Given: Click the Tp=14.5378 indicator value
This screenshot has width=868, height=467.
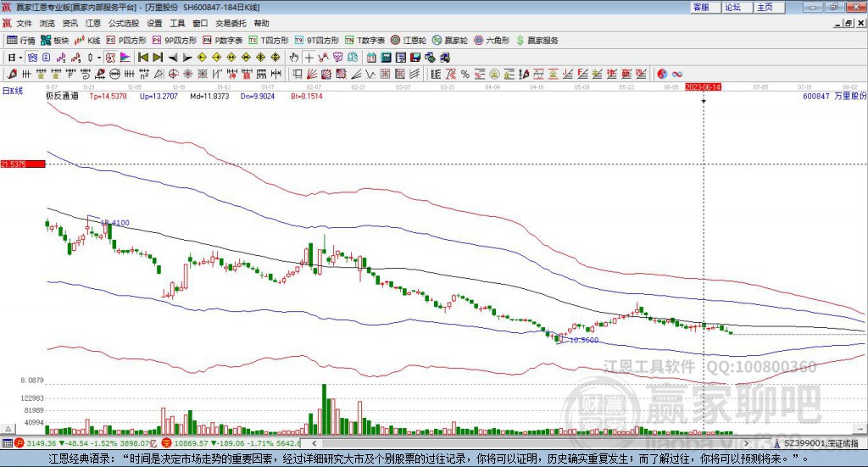Looking at the screenshot, I should (108, 97).
